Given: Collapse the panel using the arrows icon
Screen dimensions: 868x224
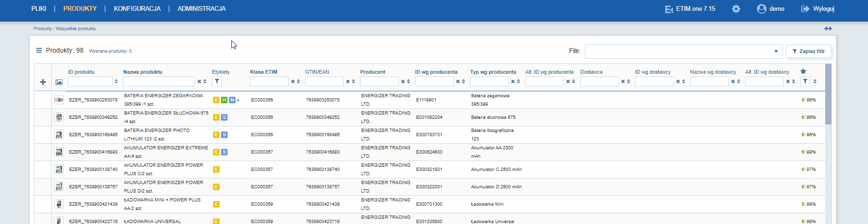Looking at the screenshot, I should tap(828, 29).
